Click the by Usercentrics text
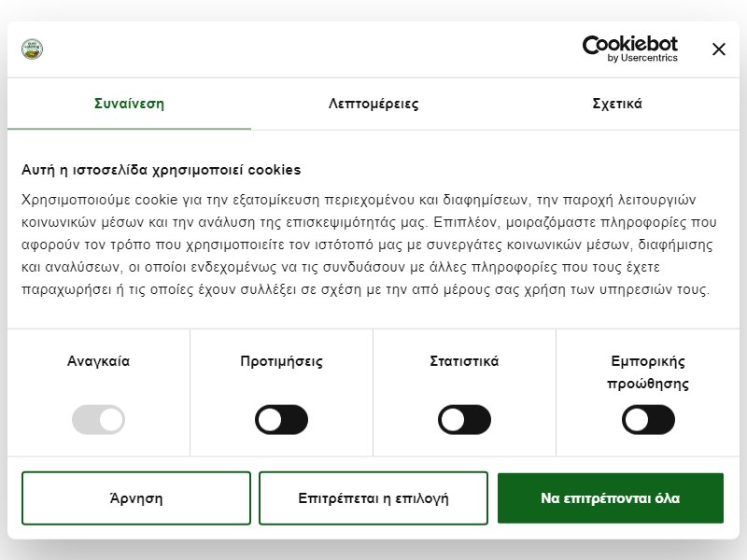747x560 pixels. click(642, 58)
